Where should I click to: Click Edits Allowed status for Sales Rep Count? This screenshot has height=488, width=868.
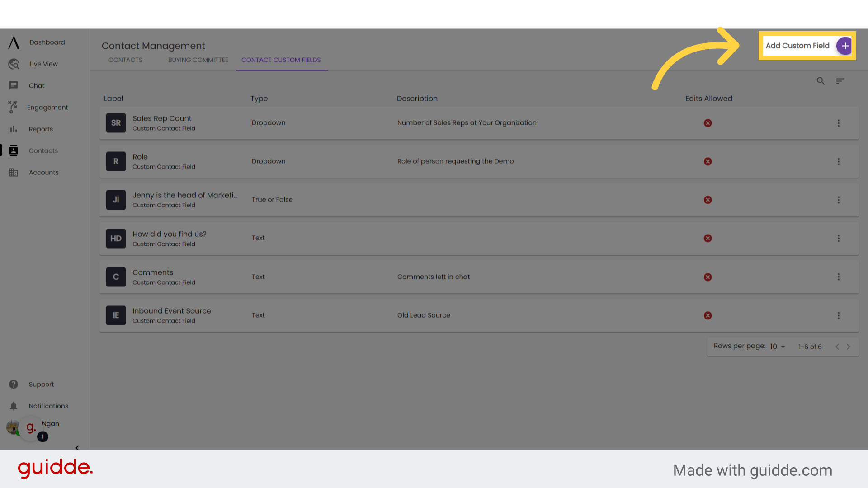(708, 123)
